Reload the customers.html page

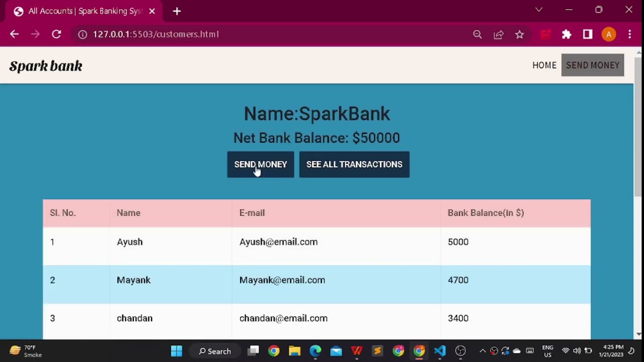(x=56, y=34)
